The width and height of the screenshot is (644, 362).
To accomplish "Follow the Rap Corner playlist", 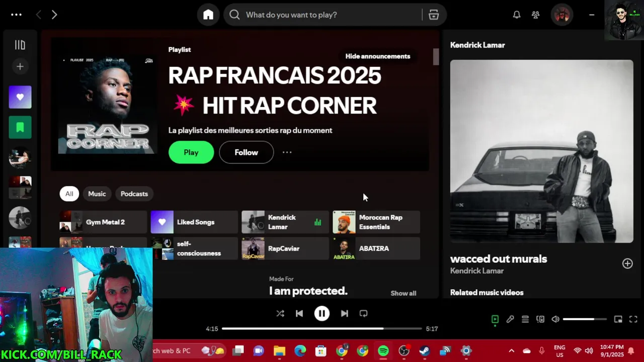I will point(247,152).
